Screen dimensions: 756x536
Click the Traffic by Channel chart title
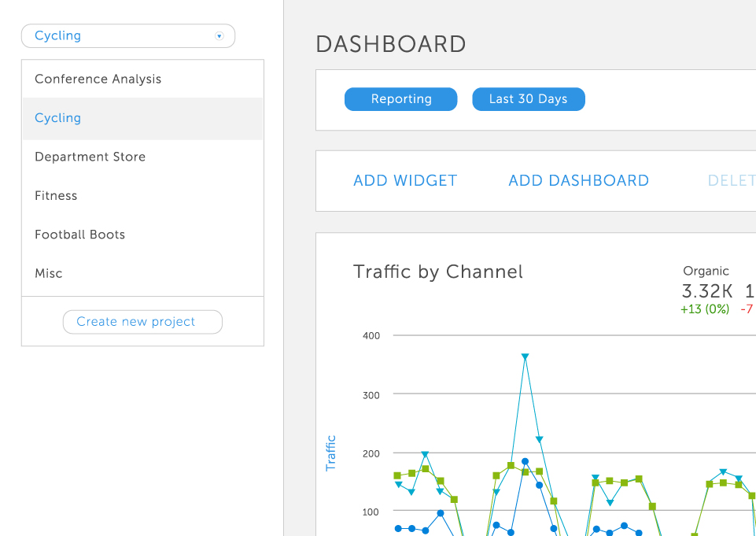click(437, 272)
